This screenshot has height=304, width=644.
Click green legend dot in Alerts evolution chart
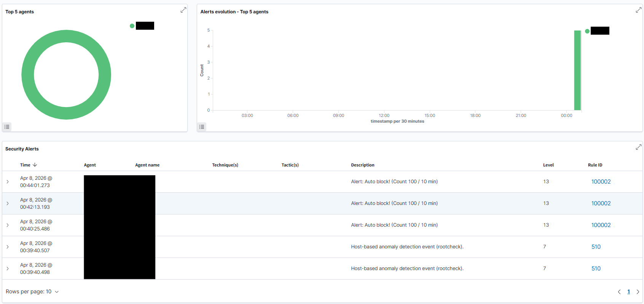click(x=587, y=31)
